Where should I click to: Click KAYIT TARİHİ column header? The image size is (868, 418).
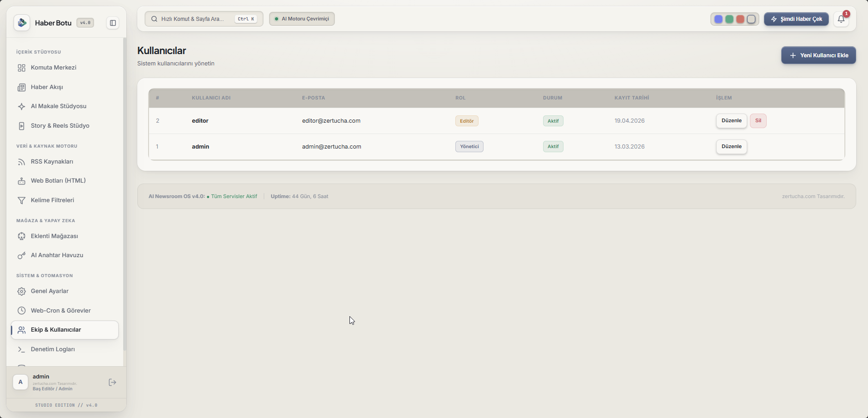(632, 98)
